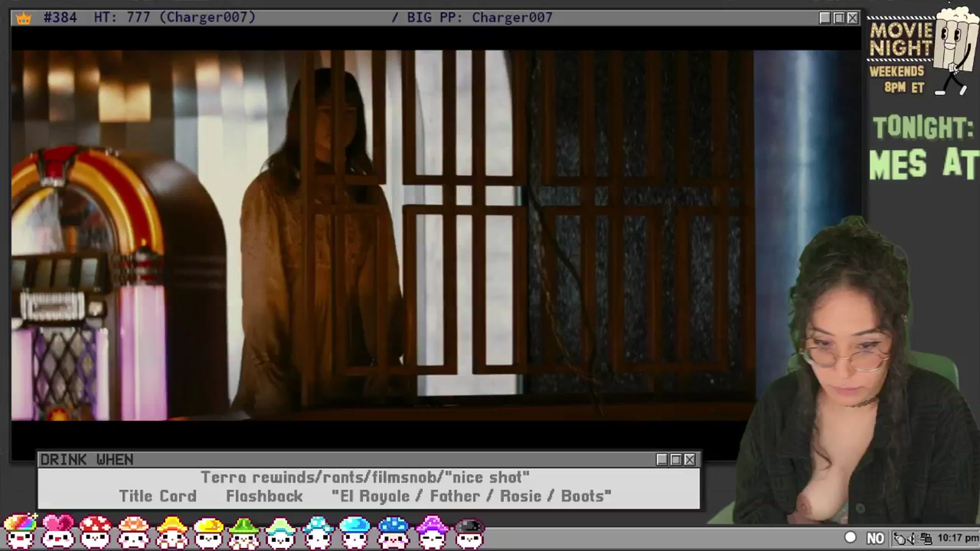Click the orange crown icon in title bar

[23, 18]
